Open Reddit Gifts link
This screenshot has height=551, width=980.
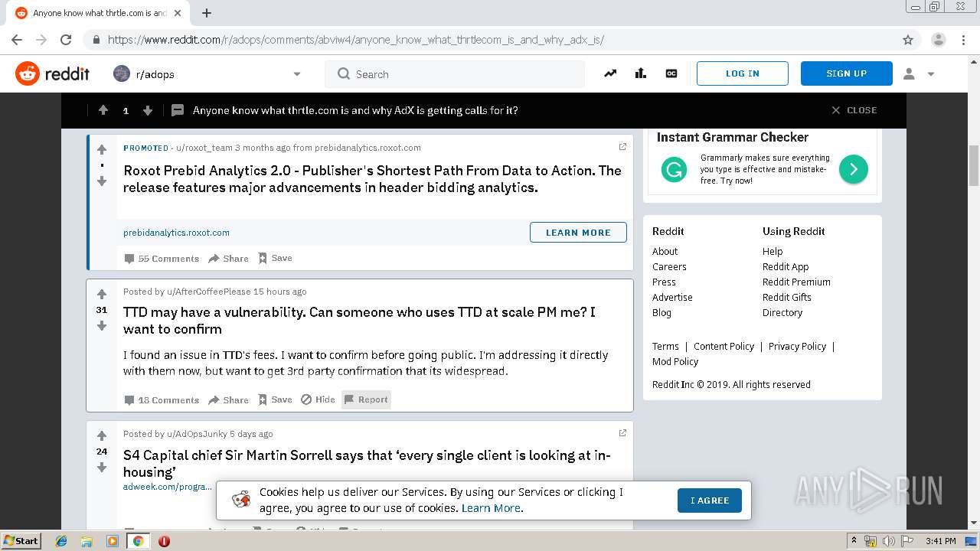click(x=787, y=297)
